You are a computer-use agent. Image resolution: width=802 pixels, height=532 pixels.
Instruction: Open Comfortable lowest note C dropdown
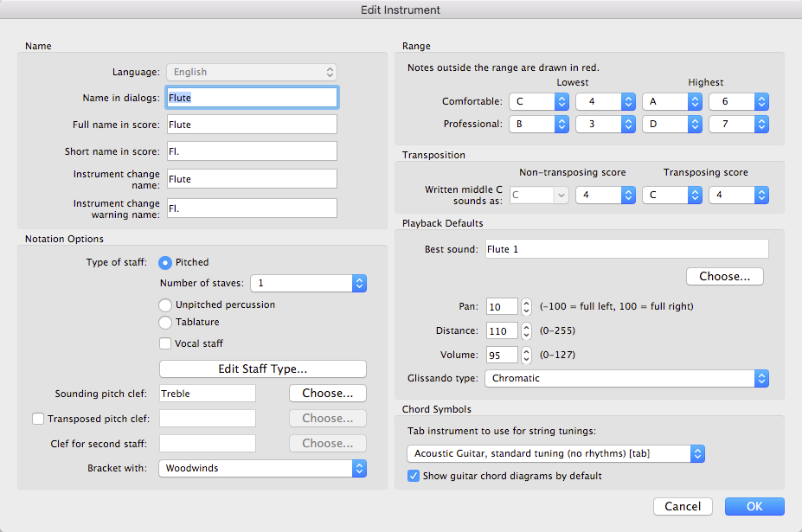[x=538, y=102]
